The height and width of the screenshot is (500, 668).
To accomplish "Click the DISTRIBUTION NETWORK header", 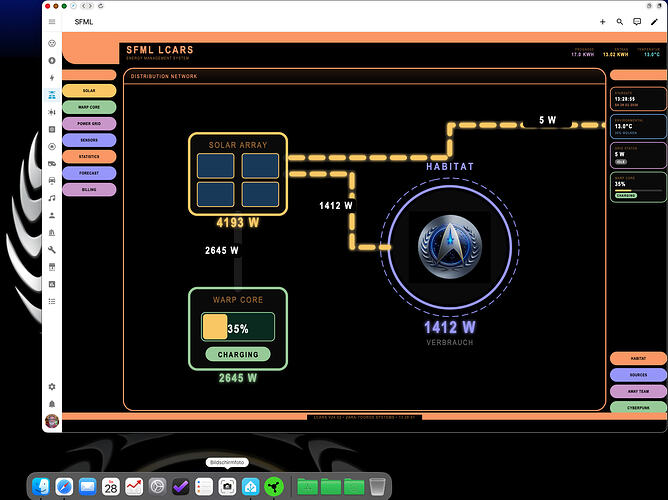I will 164,76.
